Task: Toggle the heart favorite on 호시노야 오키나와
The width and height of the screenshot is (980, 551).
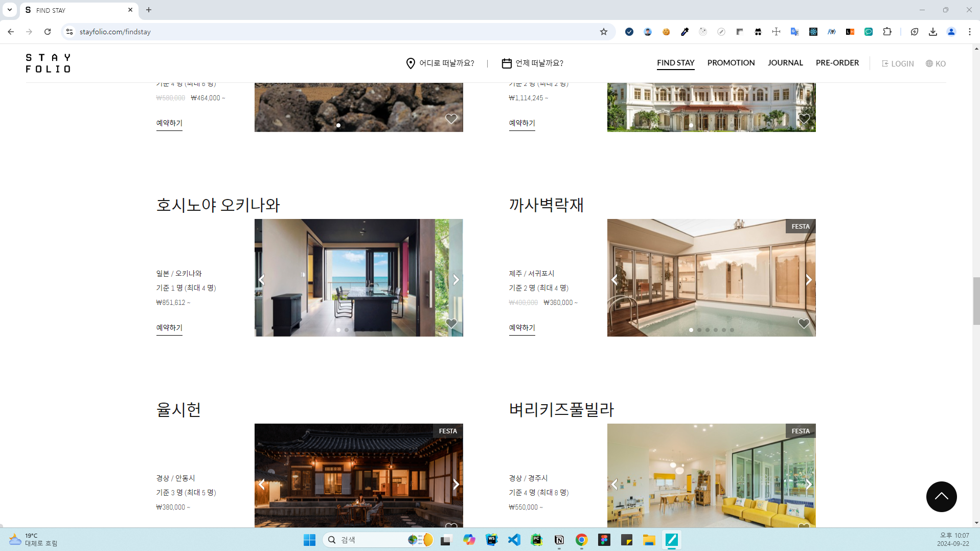Action: tap(451, 323)
